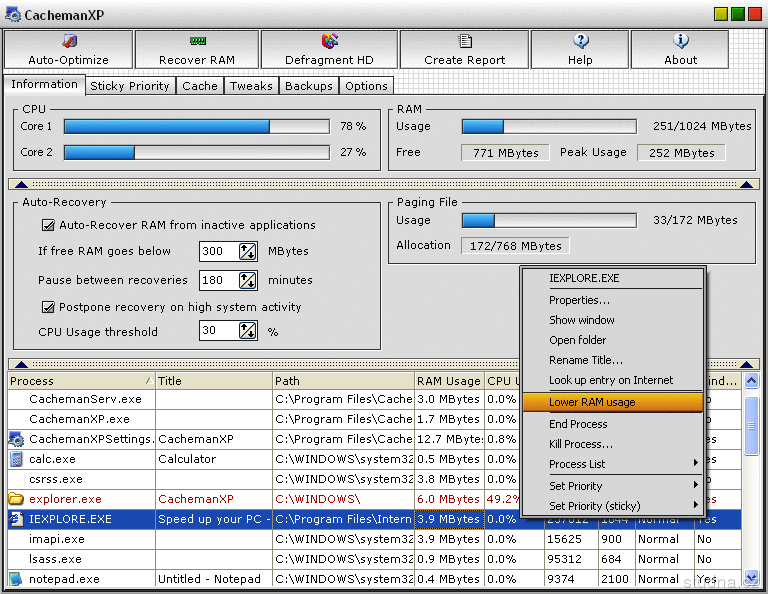The height and width of the screenshot is (594, 768).
Task: Click the calc.exe calculator icon
Action: point(16,459)
